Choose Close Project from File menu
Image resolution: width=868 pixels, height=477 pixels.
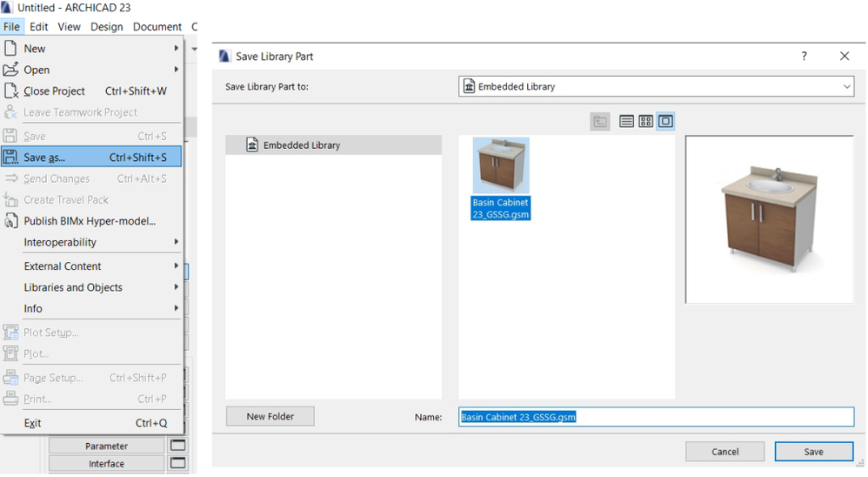pos(92,91)
